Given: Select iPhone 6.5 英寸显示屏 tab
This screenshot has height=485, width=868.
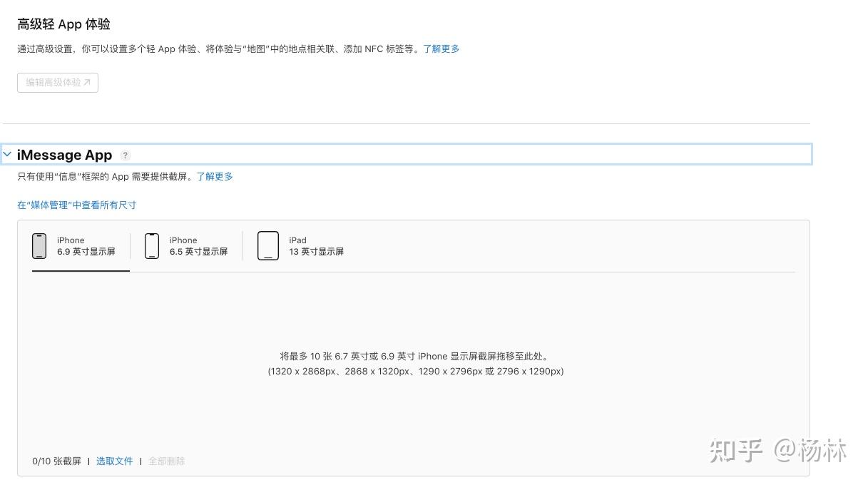Looking at the screenshot, I should [x=186, y=246].
